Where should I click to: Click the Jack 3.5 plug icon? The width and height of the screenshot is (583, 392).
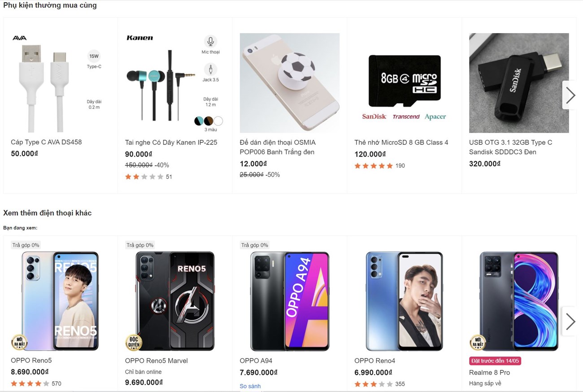click(210, 70)
